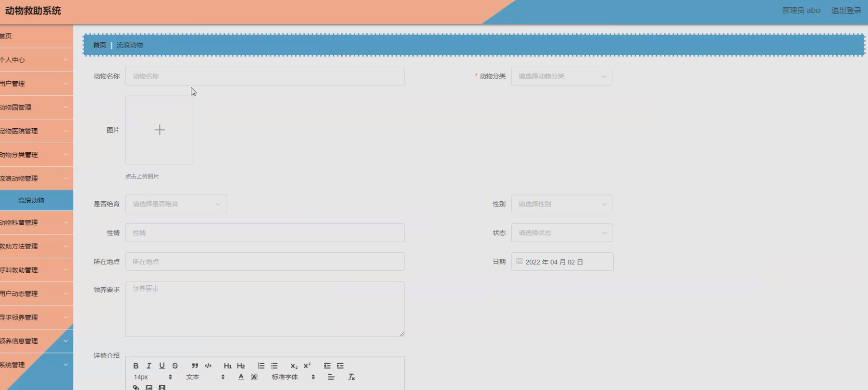Click 流浪动物 breadcrumb item
868x390 pixels.
coord(130,45)
